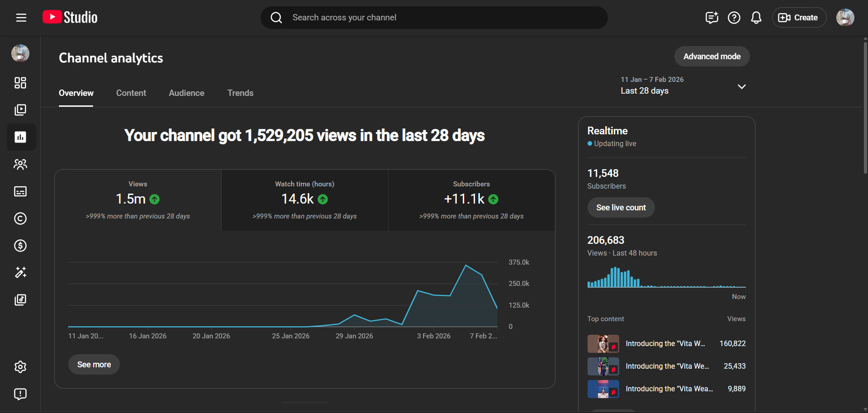Open the Content section in sidebar

click(x=20, y=110)
